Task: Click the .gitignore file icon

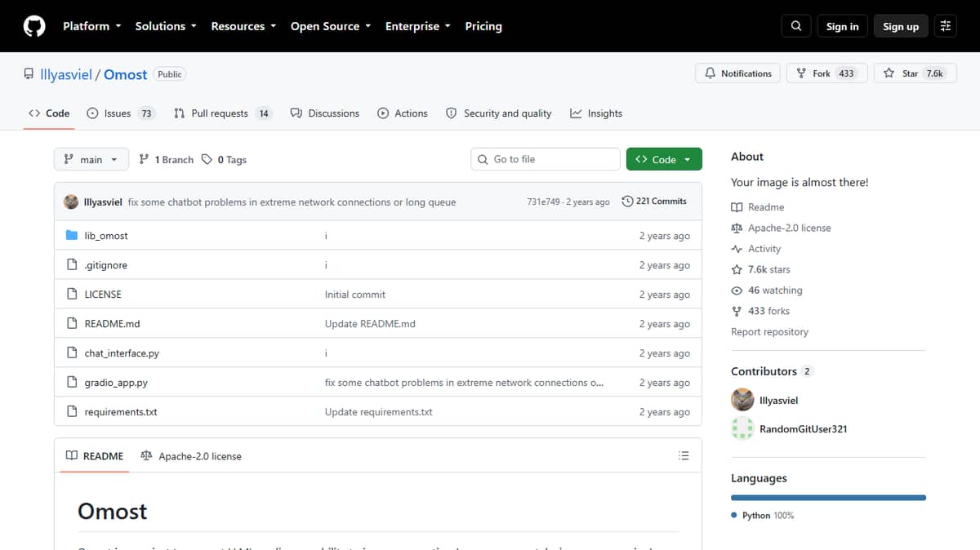Action: tap(72, 265)
